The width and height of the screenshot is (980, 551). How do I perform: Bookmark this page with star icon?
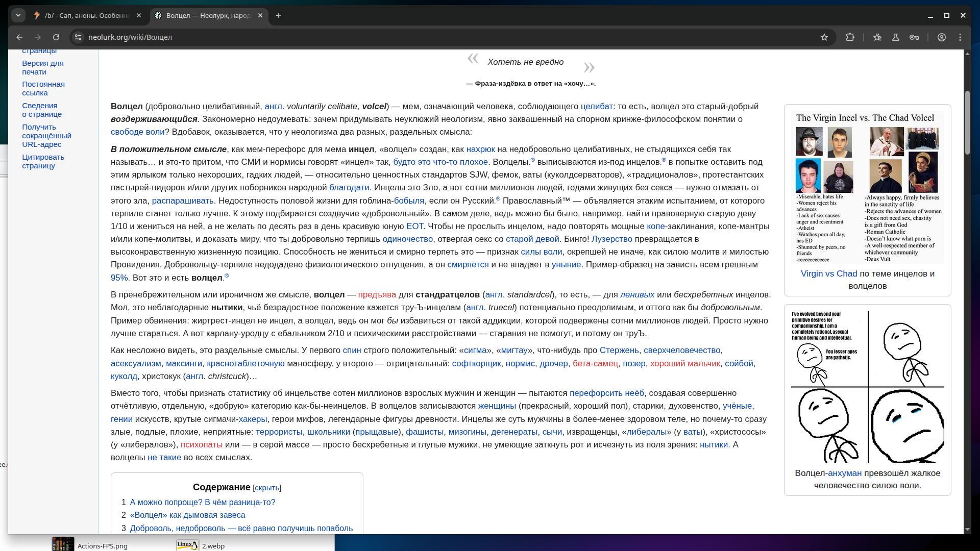click(x=824, y=37)
